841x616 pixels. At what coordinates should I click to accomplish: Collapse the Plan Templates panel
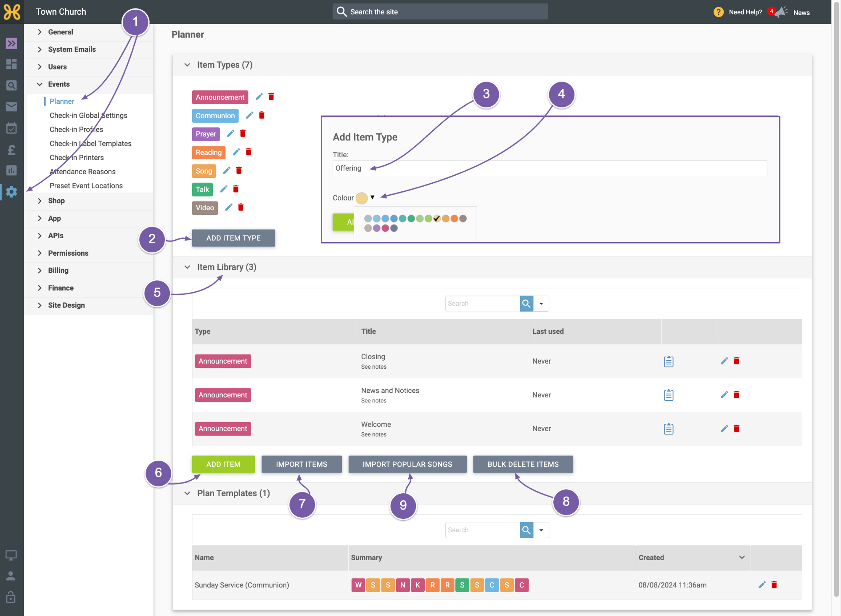187,493
